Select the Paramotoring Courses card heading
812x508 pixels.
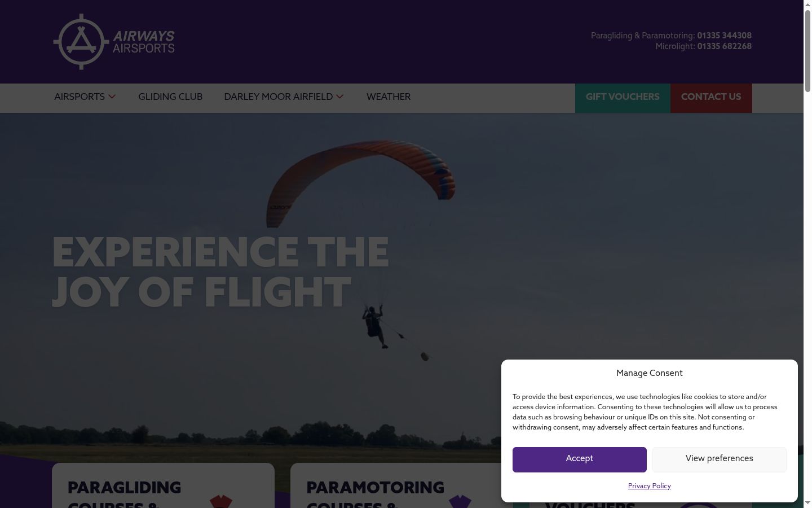click(x=375, y=494)
